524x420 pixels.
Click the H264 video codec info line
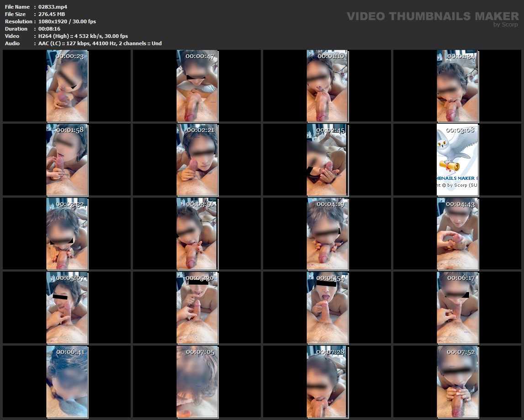(x=83, y=36)
